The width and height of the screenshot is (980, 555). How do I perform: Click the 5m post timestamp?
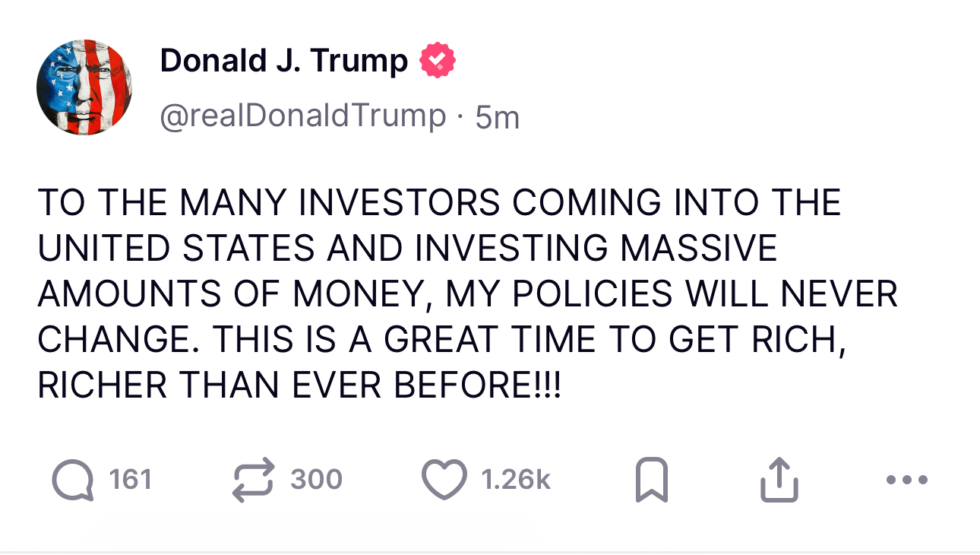497,117
